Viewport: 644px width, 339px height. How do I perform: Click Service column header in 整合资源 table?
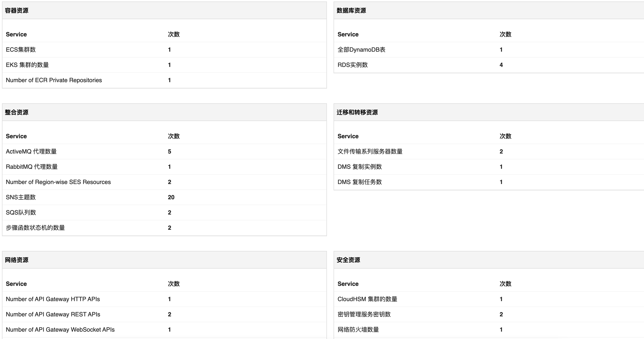click(x=16, y=136)
